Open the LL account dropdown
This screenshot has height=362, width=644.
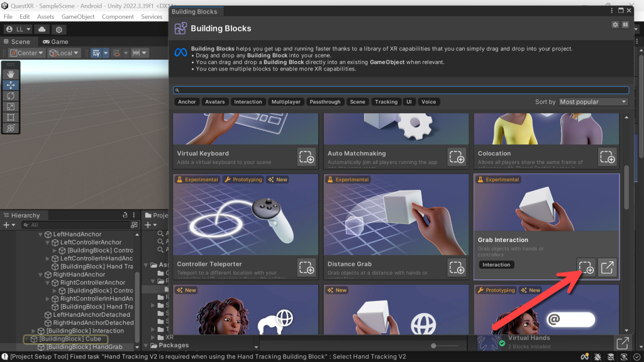[x=18, y=30]
